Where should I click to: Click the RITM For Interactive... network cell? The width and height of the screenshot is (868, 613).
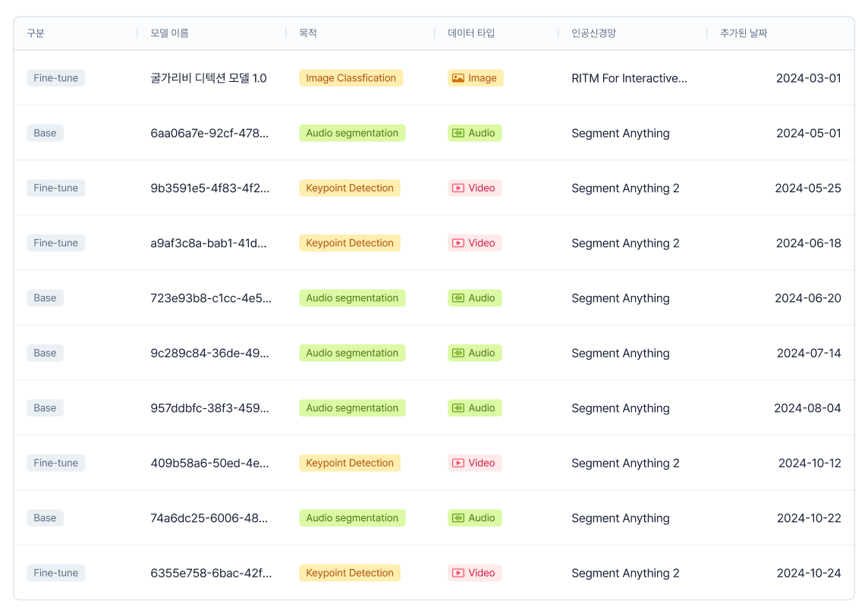pos(630,78)
